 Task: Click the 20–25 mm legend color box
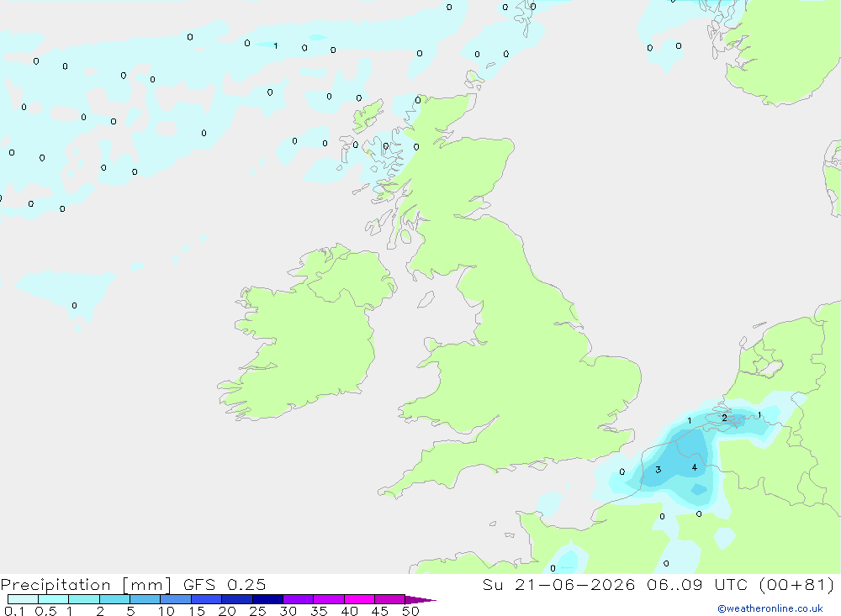pyautogui.click(x=237, y=599)
